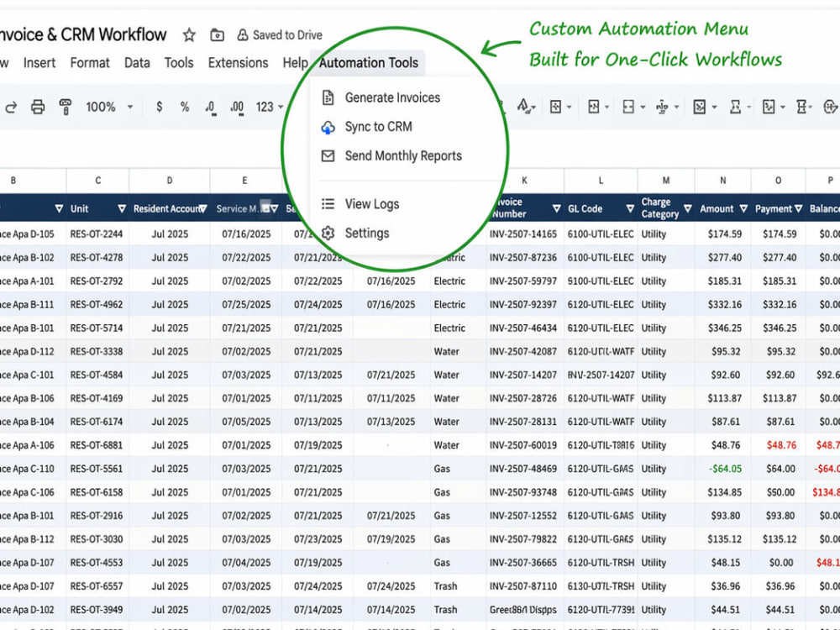Click the text color icon
The width and height of the screenshot is (840, 630).
[525, 106]
